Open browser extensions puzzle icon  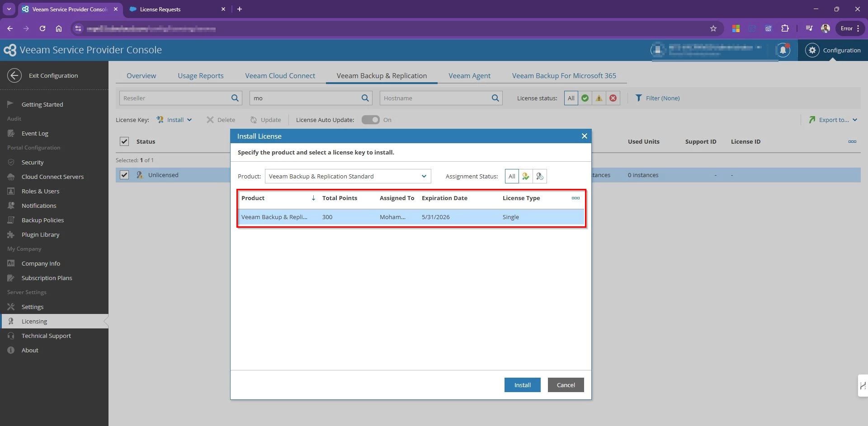point(785,28)
